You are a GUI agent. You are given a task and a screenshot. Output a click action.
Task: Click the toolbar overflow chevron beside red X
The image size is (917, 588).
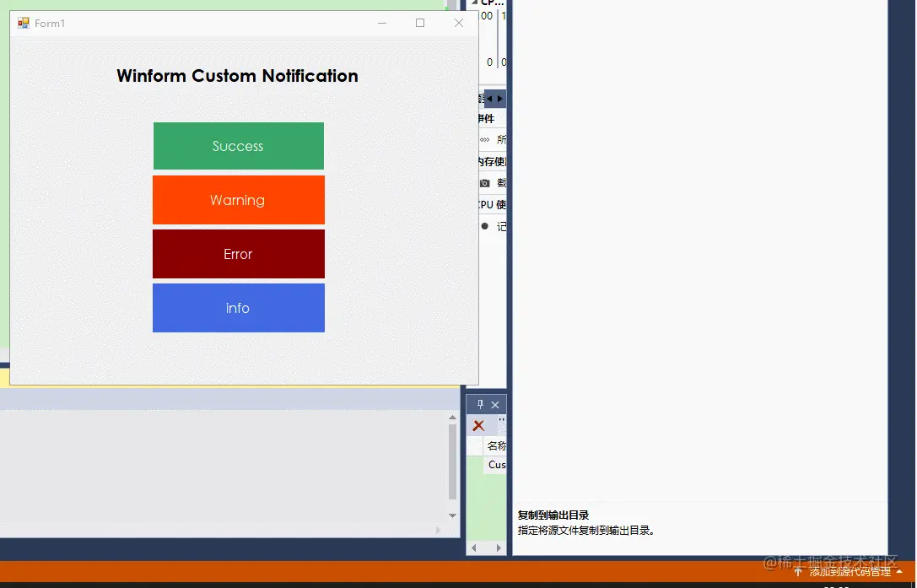(x=501, y=419)
